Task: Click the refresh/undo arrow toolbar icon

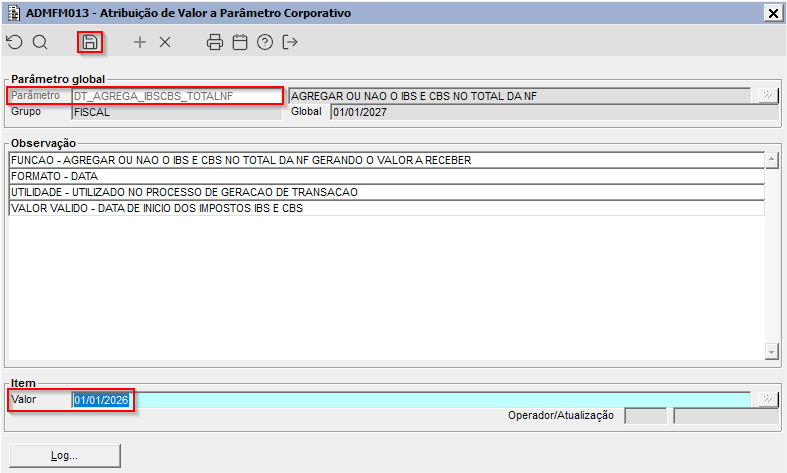Action: (15, 42)
